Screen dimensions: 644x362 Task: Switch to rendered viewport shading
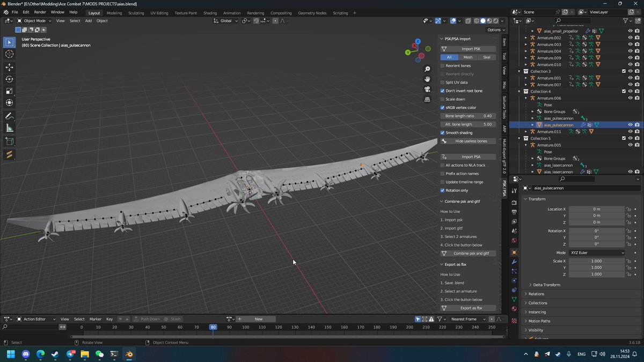point(495,21)
